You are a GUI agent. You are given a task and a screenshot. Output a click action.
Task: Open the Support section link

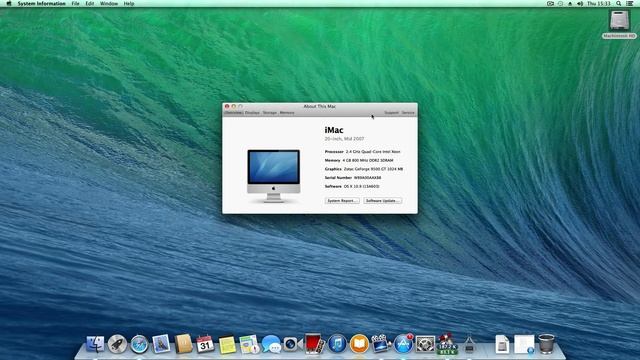tap(391, 113)
